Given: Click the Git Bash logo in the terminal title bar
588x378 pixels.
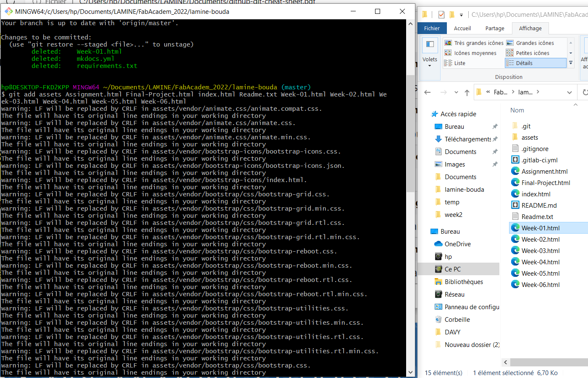Looking at the screenshot, I should pyautogui.click(x=9, y=11).
